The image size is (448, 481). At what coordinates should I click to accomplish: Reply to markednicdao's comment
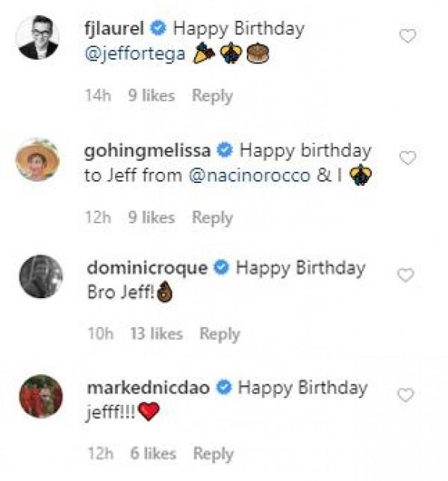[214, 453]
